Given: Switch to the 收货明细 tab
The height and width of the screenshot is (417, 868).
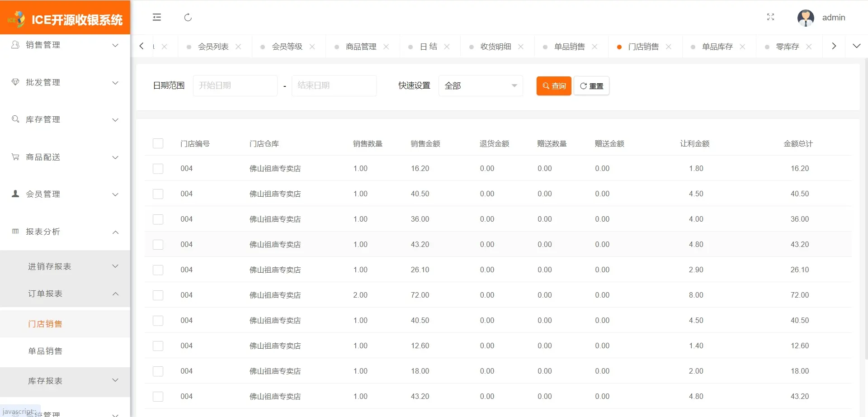Looking at the screenshot, I should coord(495,47).
